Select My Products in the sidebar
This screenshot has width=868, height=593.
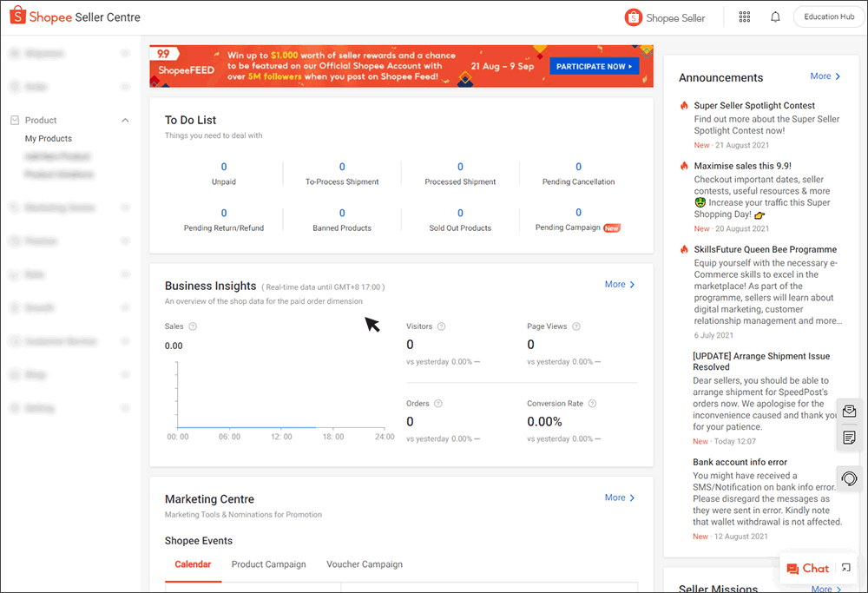click(x=49, y=138)
